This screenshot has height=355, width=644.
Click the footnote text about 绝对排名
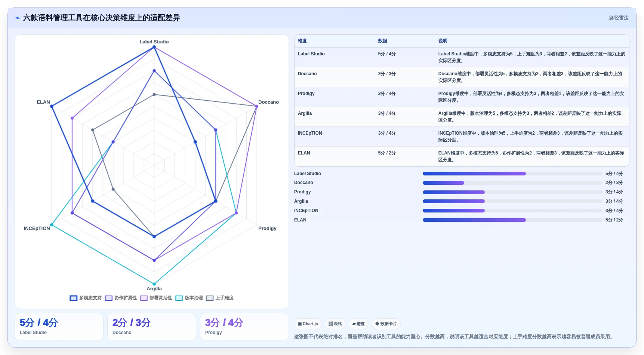(x=454, y=337)
